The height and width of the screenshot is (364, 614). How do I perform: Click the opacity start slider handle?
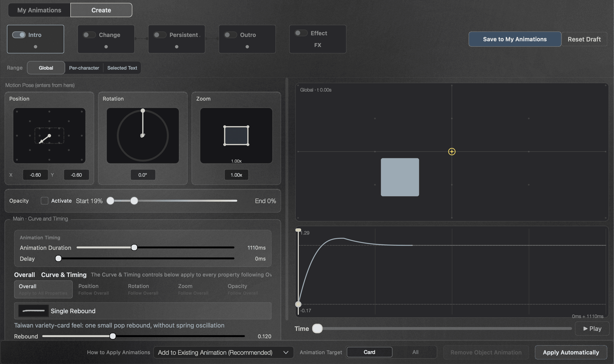coord(134,201)
